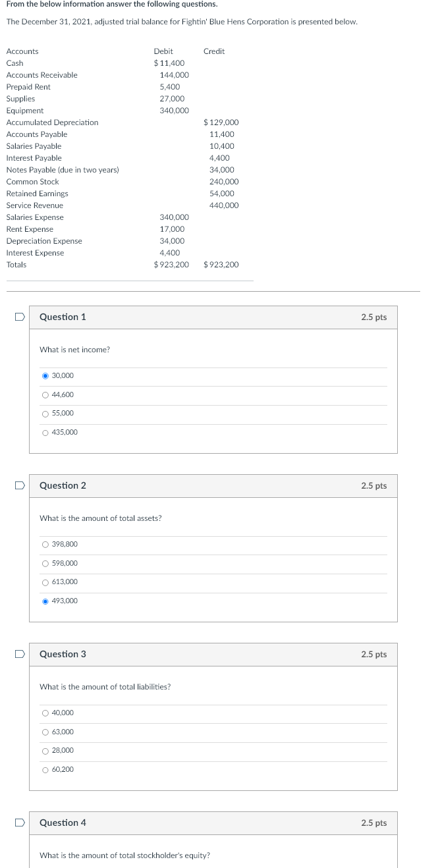Pick 28,000 for total liabilities
This screenshot has width=438, height=868.
[x=45, y=750]
